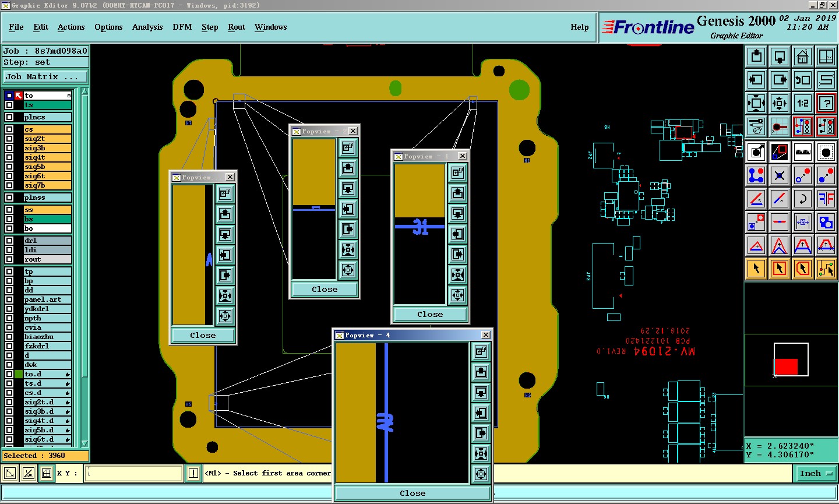The height and width of the screenshot is (504, 839).
Task: Open the Options menu
Action: [108, 27]
